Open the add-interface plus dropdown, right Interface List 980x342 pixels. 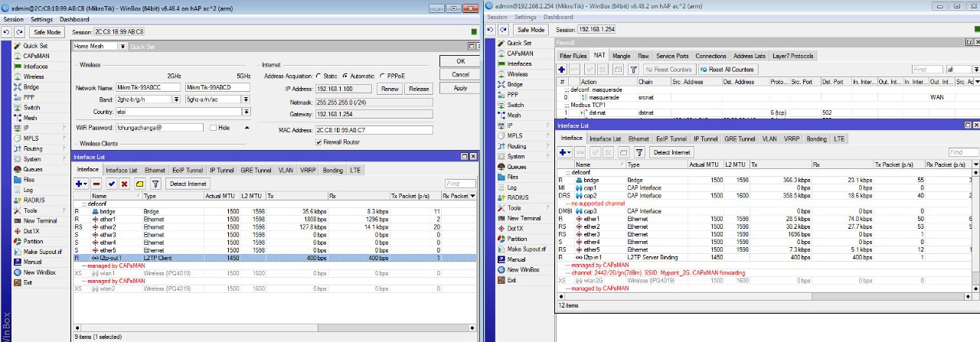pyautogui.click(x=565, y=152)
